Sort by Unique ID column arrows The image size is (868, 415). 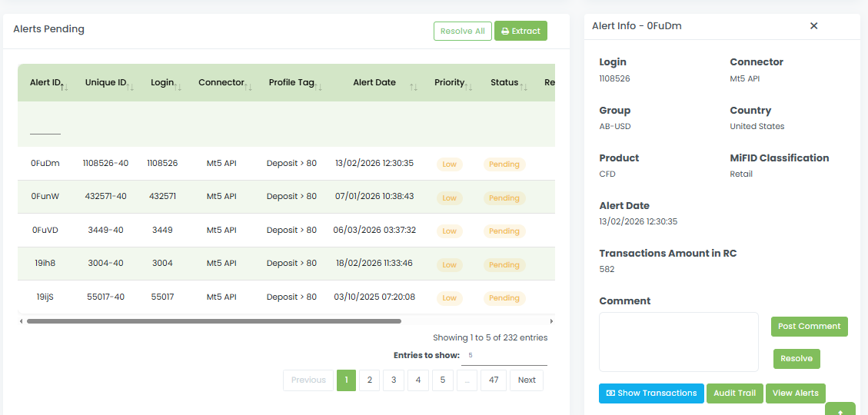click(130, 87)
